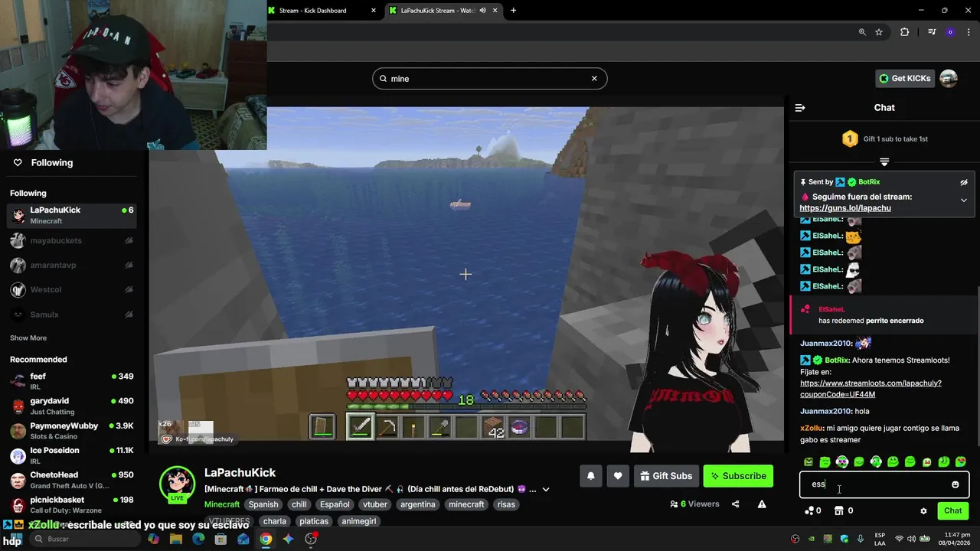Viewport: 980px width, 551px height.
Task: Collapse the chat panel via arrow icon
Action: pos(800,108)
